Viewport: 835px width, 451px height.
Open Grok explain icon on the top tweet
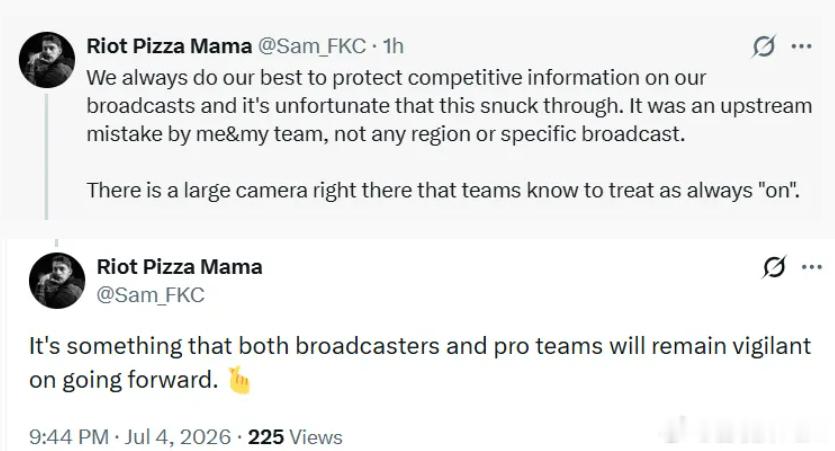click(764, 46)
